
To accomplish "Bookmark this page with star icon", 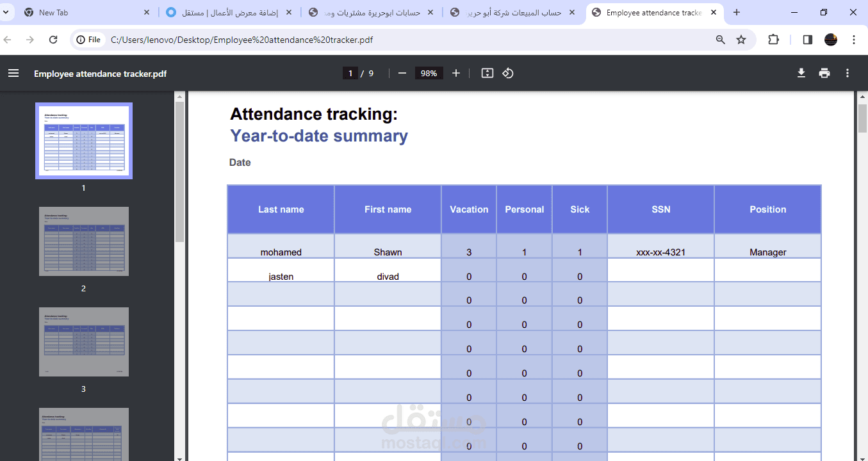I will click(x=741, y=40).
